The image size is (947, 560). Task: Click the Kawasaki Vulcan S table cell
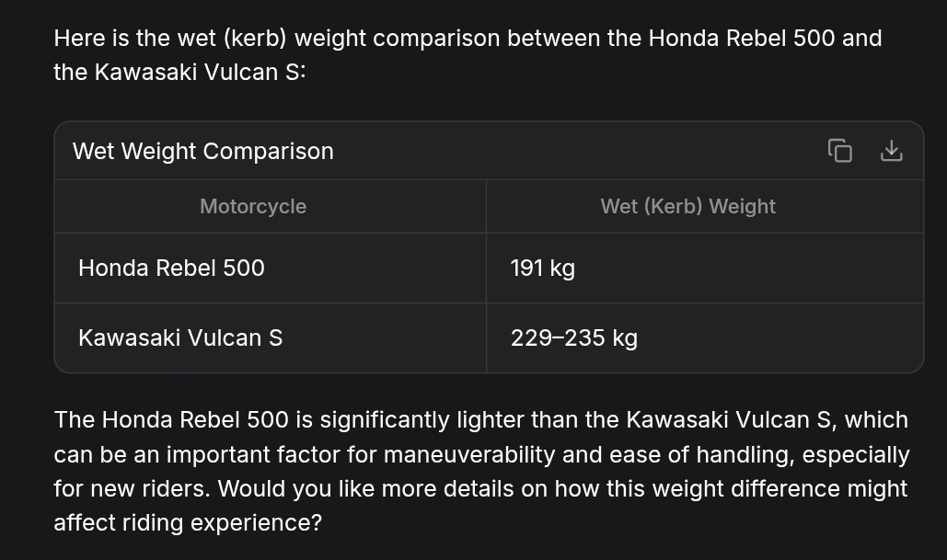pos(180,338)
